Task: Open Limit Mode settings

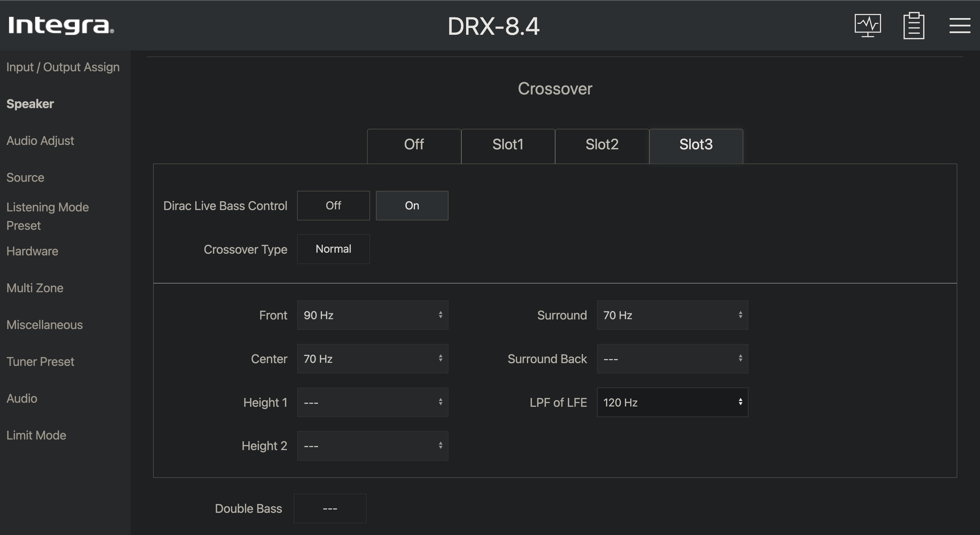Action: 36,435
